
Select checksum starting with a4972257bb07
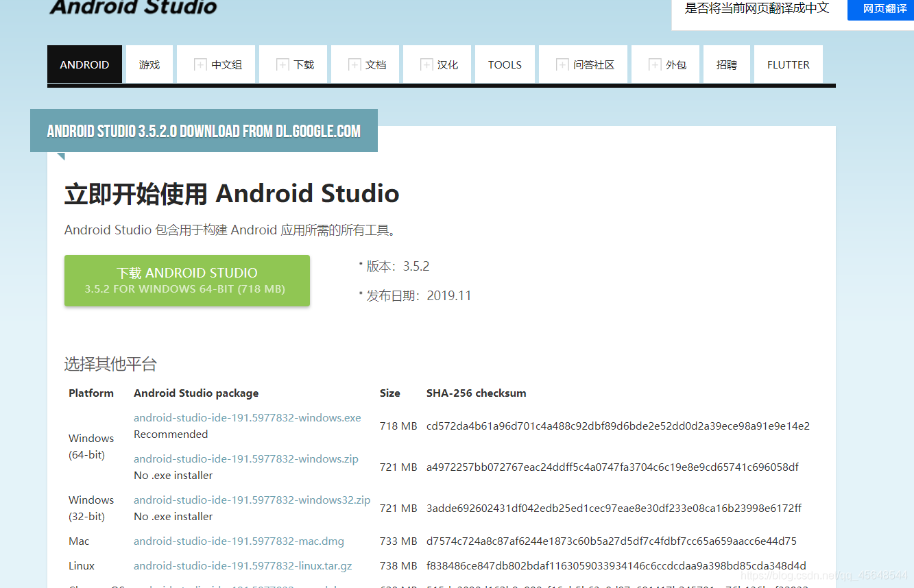tap(612, 467)
